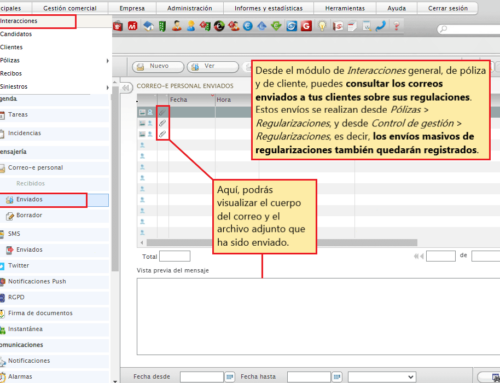Open Tareas in the sidebar
500x383 pixels.
pyautogui.click(x=18, y=115)
